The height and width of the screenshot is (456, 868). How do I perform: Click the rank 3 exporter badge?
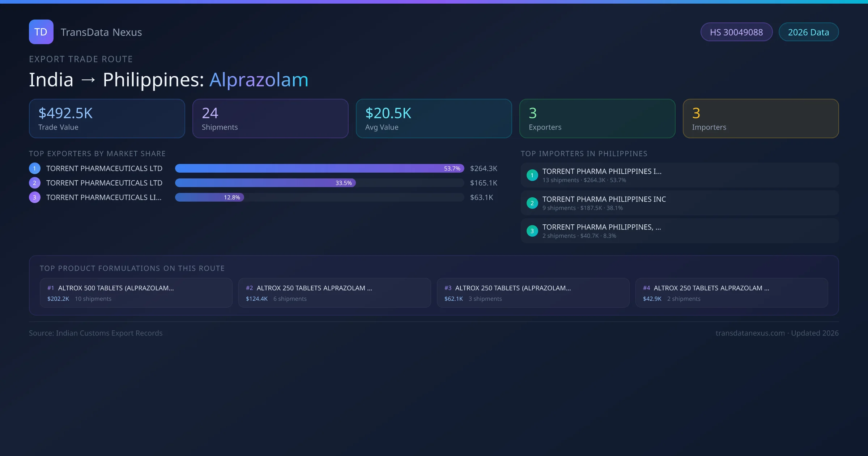click(35, 197)
